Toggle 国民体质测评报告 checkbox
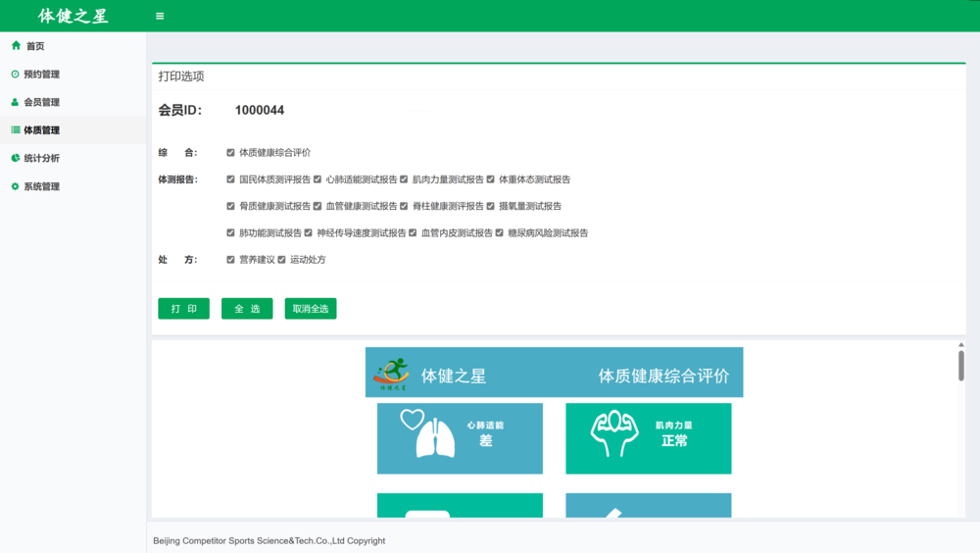The width and height of the screenshot is (980, 553). click(x=230, y=179)
